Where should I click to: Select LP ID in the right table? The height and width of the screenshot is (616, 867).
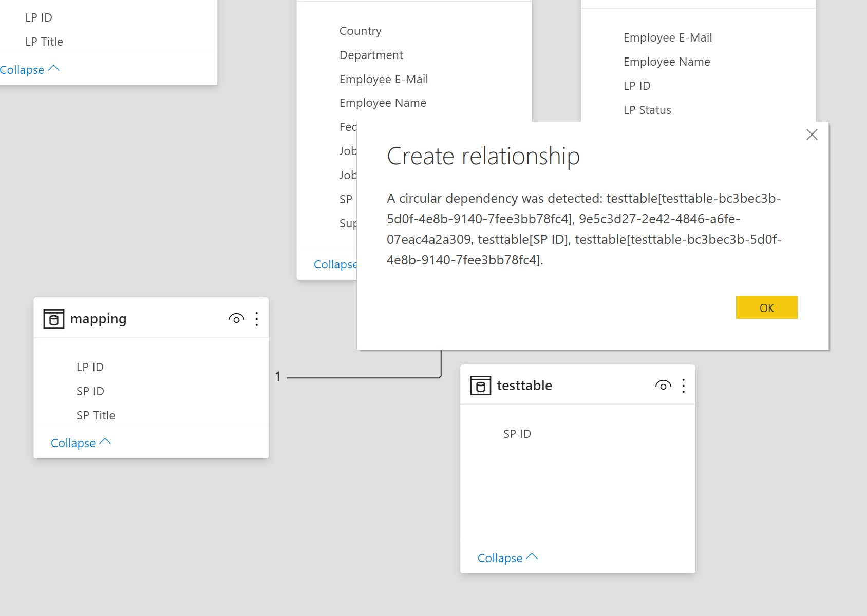tap(637, 86)
